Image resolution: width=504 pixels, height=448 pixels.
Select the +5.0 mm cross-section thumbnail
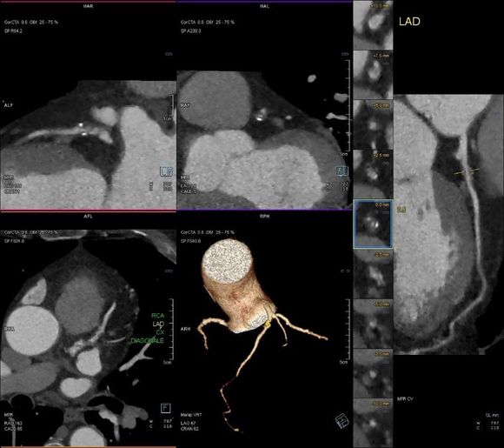click(x=373, y=124)
